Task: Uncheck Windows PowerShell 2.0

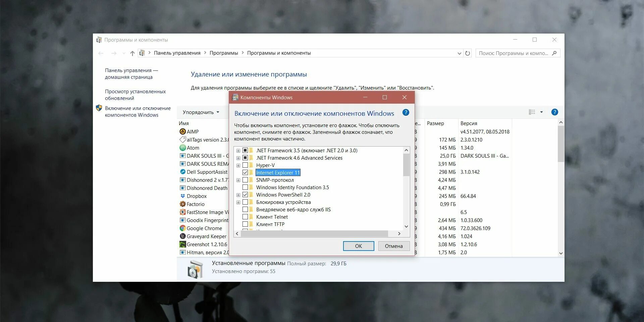Action: pyautogui.click(x=245, y=195)
